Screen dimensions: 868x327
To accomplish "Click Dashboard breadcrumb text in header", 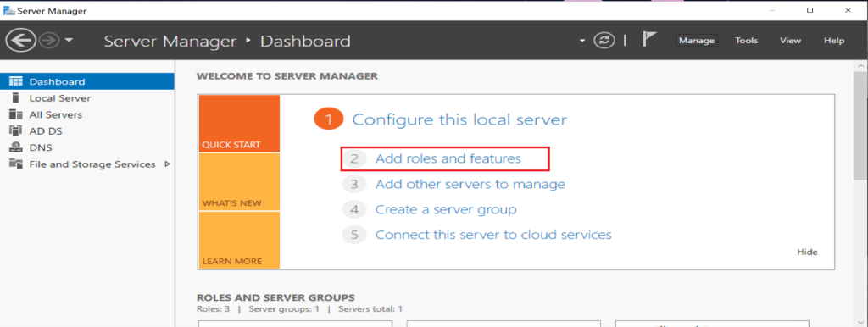I will pos(305,41).
